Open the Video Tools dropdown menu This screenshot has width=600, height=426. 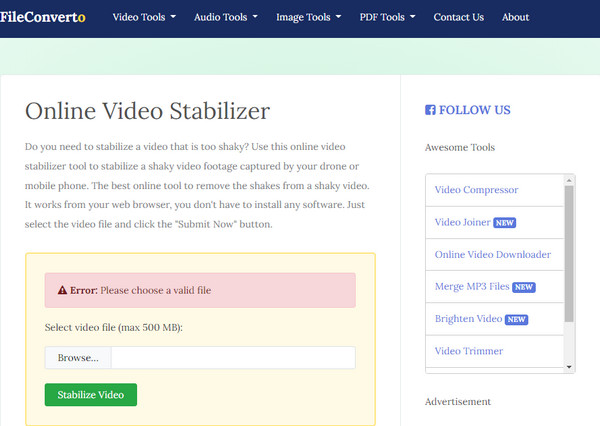click(x=144, y=17)
